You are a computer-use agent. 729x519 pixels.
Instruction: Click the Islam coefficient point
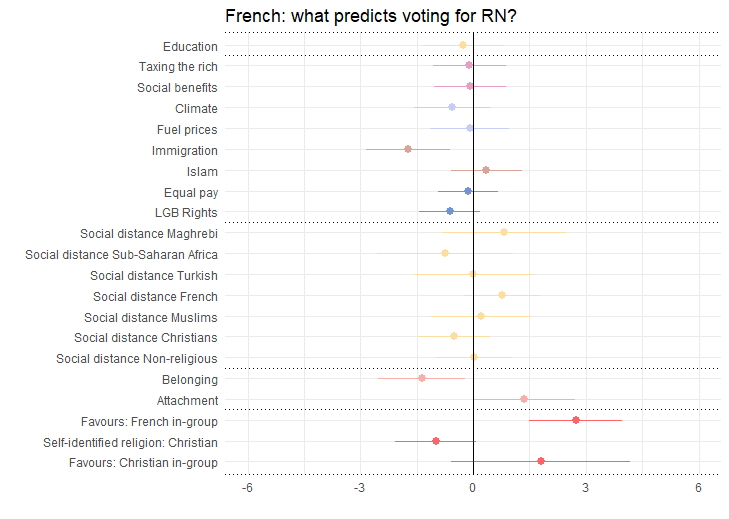tap(486, 170)
